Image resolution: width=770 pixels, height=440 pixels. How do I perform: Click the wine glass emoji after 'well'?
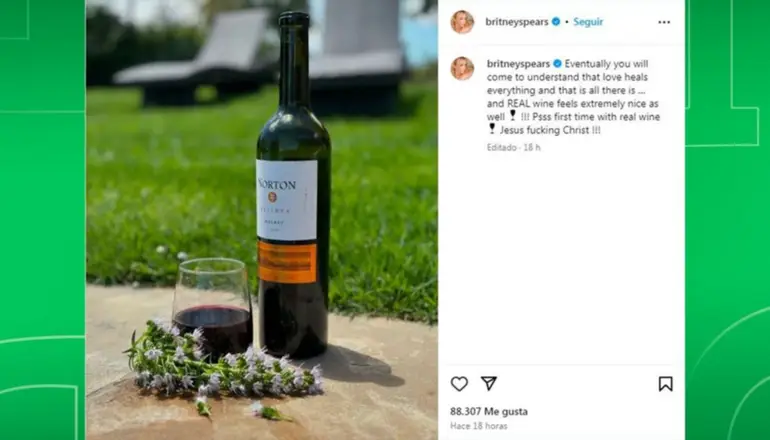click(513, 116)
